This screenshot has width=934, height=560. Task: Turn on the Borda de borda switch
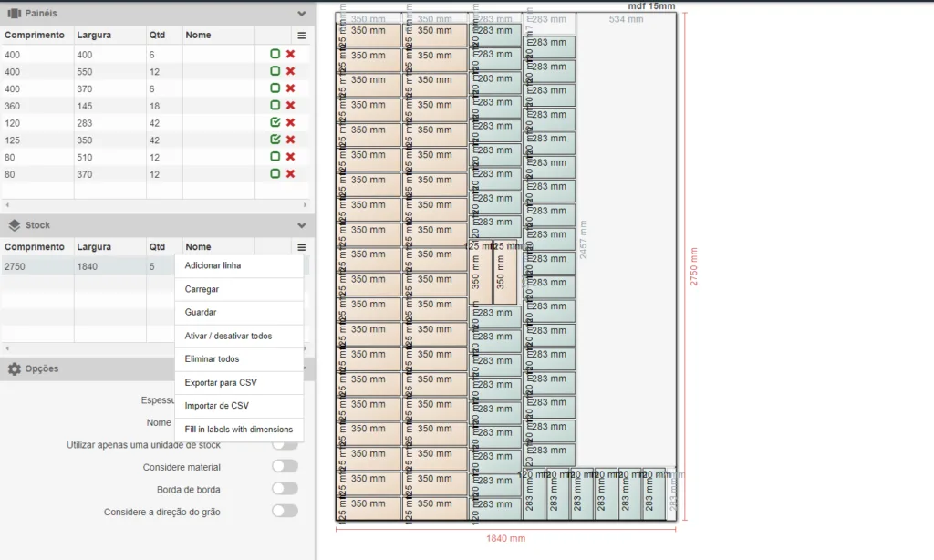[x=285, y=489]
